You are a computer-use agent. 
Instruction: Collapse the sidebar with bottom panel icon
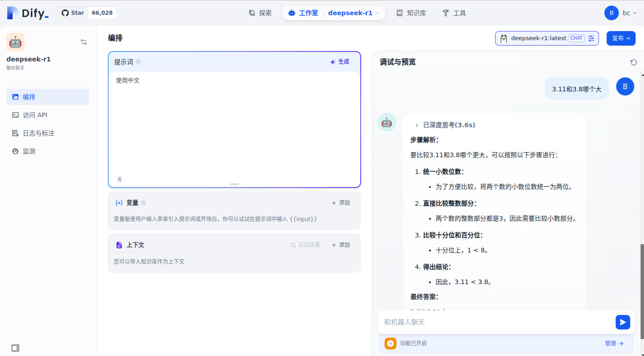coord(15,348)
